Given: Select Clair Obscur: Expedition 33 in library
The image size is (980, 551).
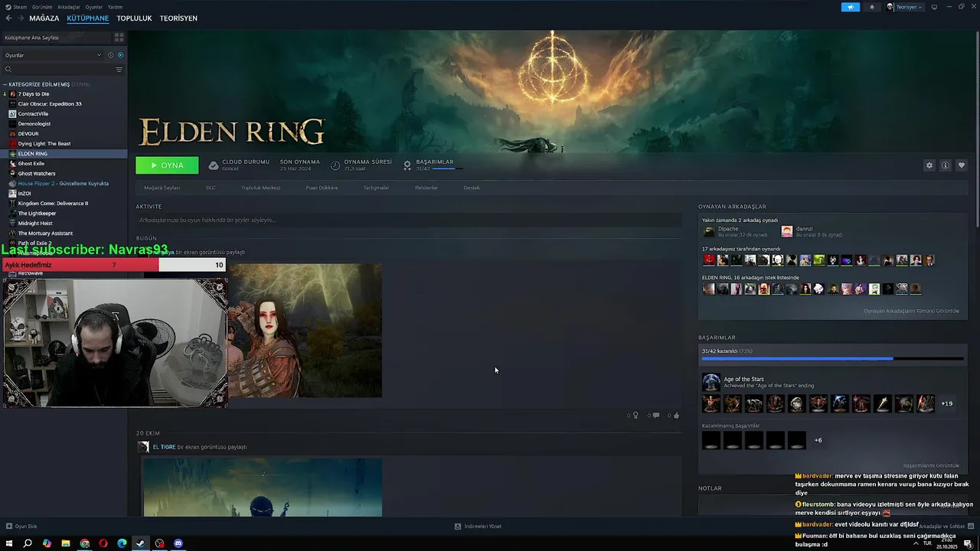Looking at the screenshot, I should [50, 104].
